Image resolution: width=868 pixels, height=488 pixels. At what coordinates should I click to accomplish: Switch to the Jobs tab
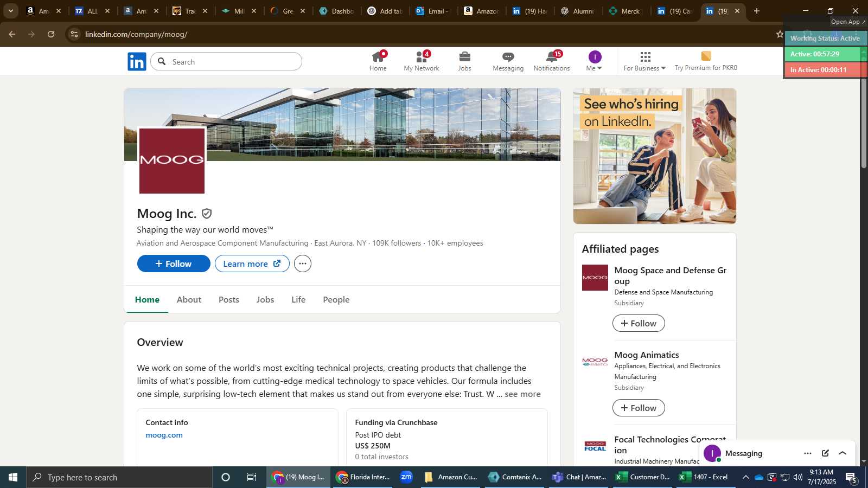pos(265,299)
